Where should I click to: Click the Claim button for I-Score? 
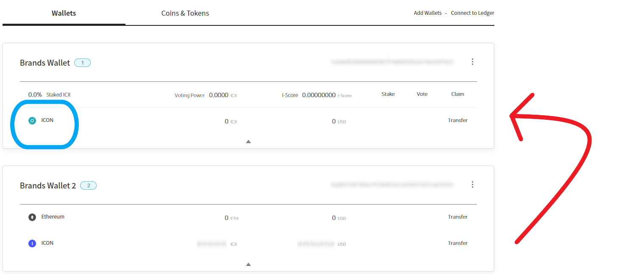[458, 94]
